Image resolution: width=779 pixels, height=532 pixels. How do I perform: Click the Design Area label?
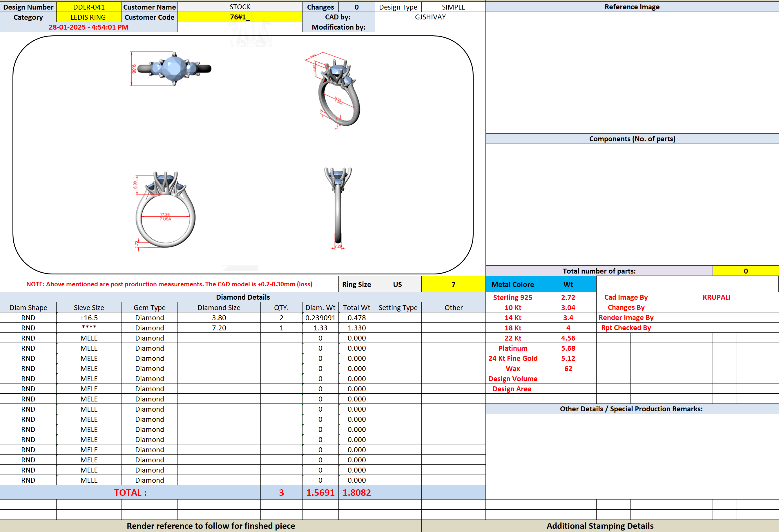point(512,388)
